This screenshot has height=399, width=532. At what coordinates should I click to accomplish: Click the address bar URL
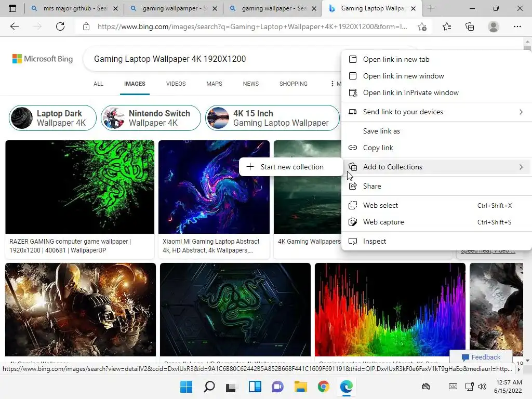coord(252,26)
